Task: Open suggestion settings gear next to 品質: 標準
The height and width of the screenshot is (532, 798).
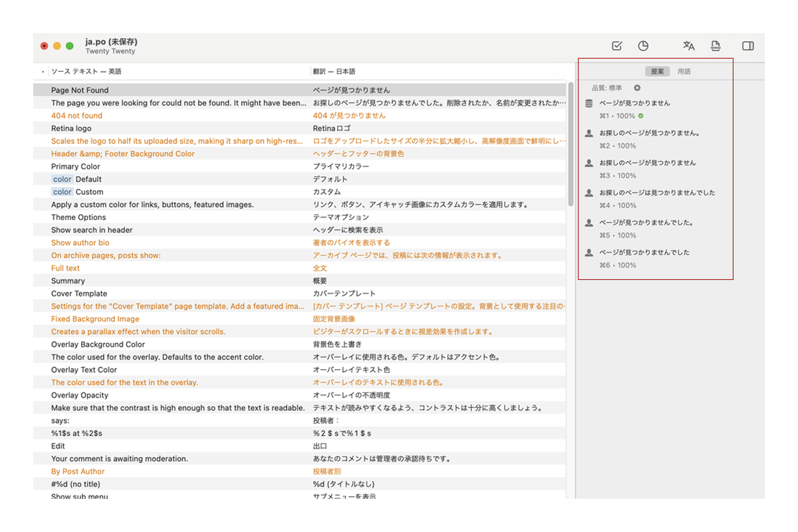Action: [x=637, y=88]
